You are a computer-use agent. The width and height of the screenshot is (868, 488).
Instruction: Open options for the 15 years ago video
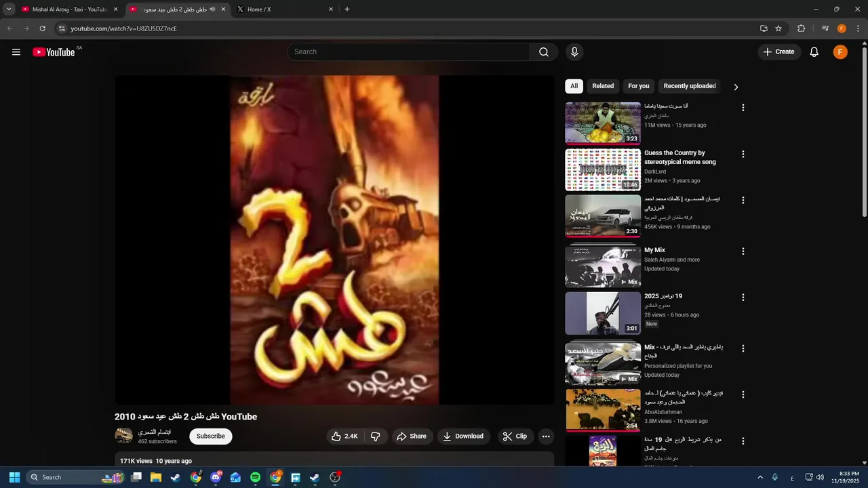(x=743, y=108)
